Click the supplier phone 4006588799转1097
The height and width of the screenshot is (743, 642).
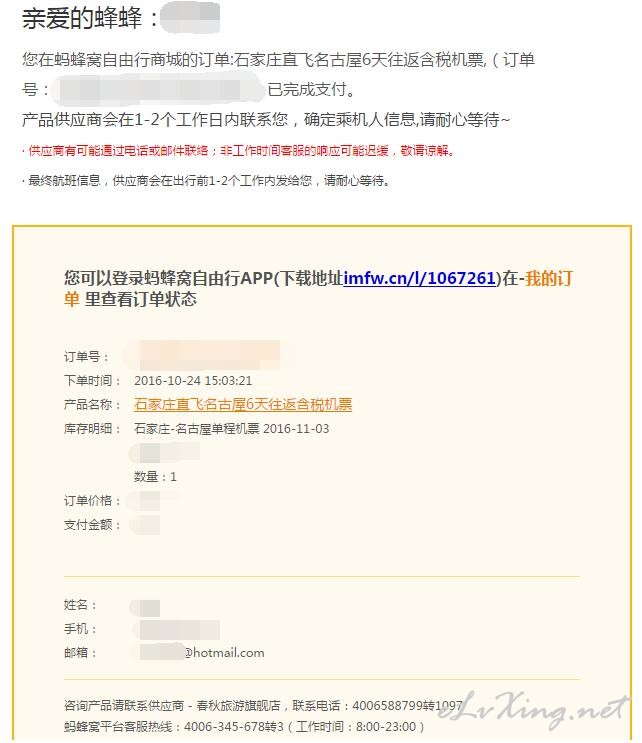407,705
